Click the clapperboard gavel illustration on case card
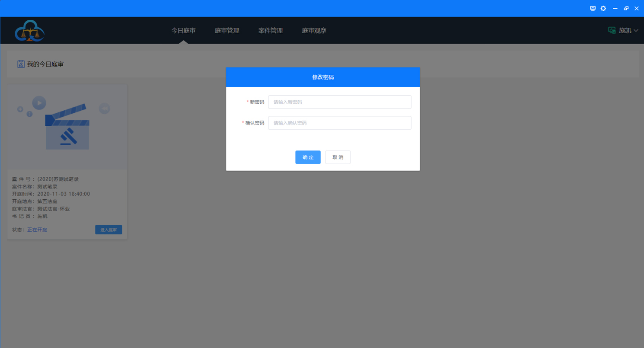 coord(67,128)
